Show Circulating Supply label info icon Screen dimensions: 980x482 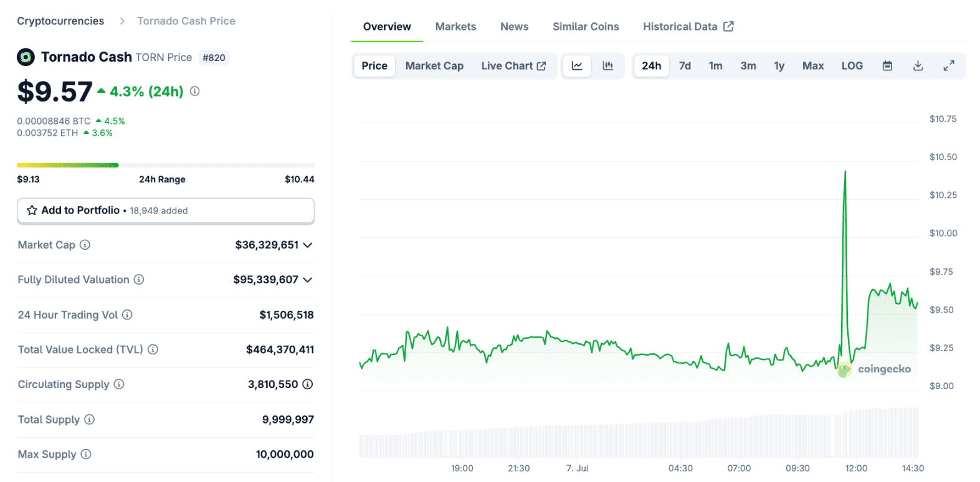point(119,384)
